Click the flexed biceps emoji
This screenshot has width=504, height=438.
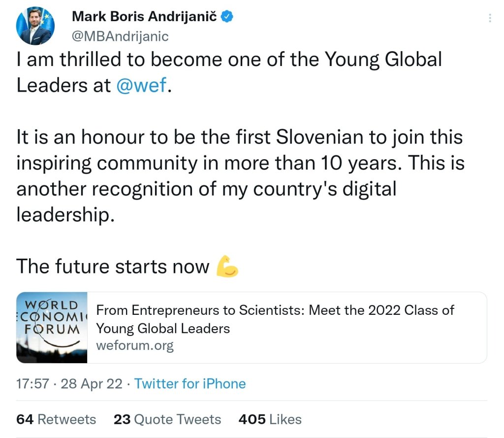click(x=227, y=266)
